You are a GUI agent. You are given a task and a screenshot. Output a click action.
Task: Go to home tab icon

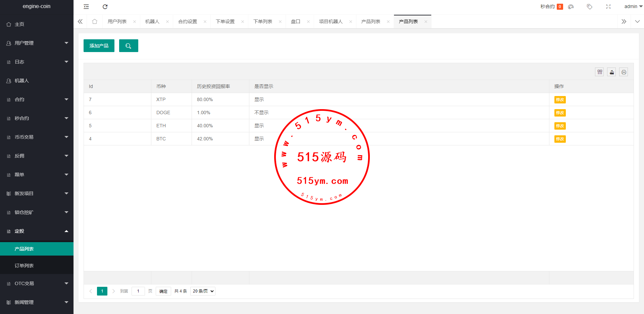click(95, 21)
